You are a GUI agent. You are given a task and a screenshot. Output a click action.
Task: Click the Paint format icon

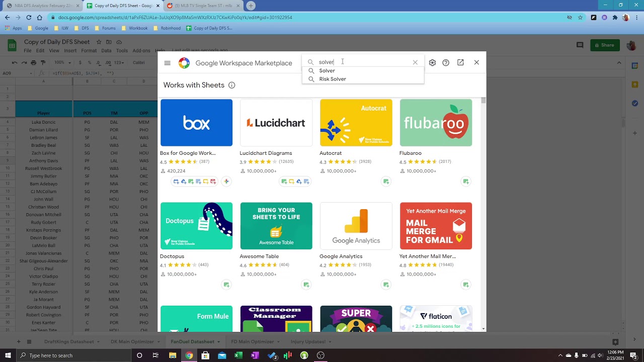click(43, 63)
